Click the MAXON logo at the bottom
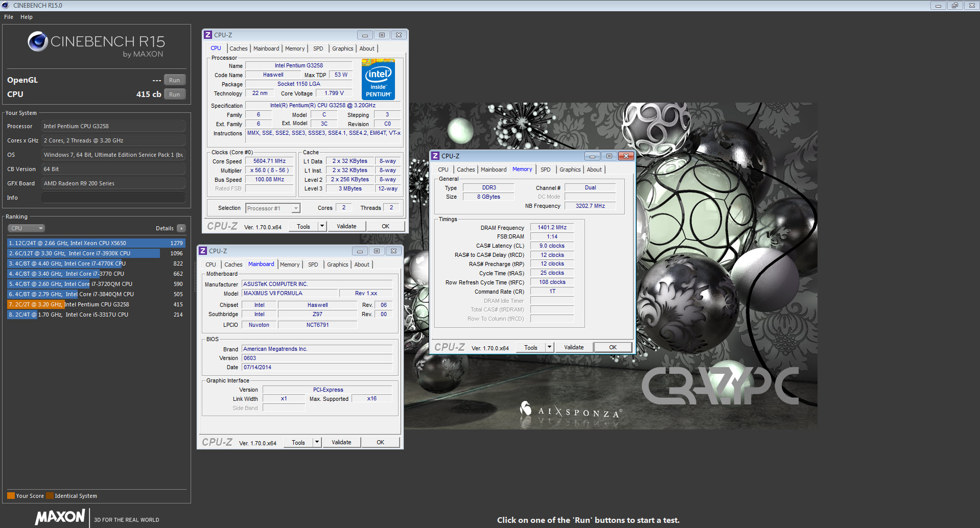This screenshot has width=980, height=528. (x=60, y=517)
